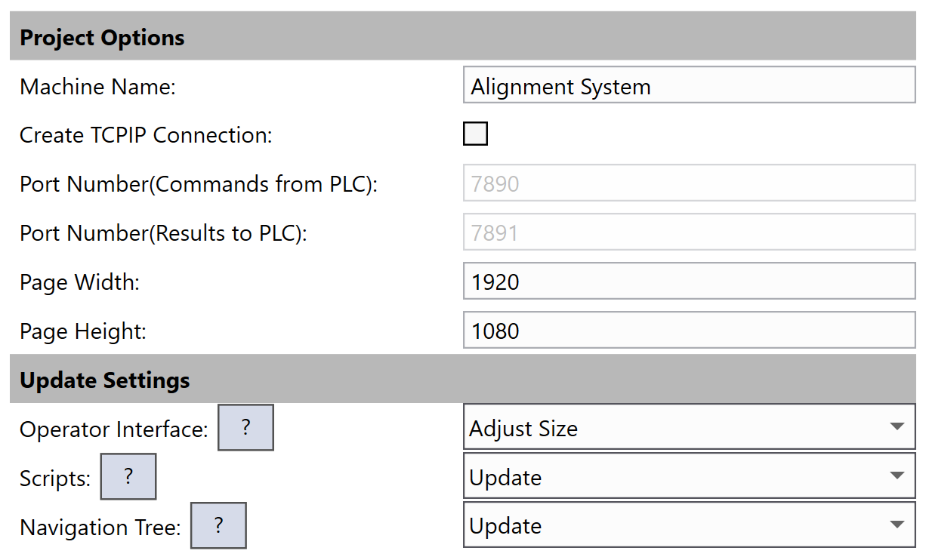Click the Commands from PLC port field
This screenshot has height=560, width=926.
(x=688, y=184)
